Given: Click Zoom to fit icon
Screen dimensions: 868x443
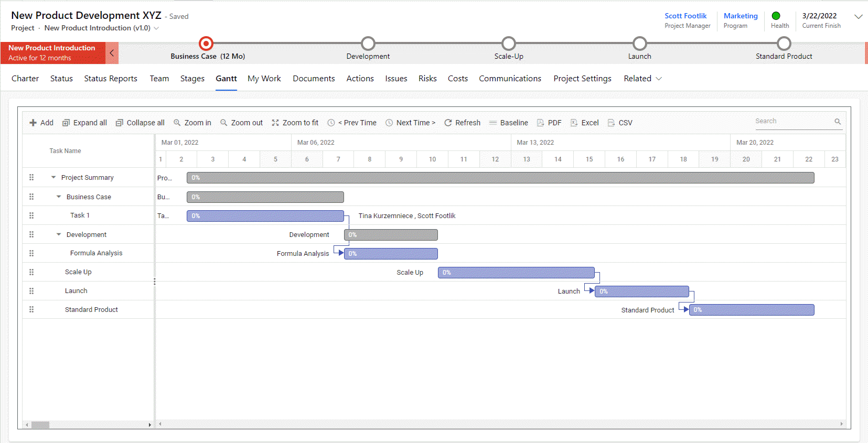Looking at the screenshot, I should pos(275,123).
